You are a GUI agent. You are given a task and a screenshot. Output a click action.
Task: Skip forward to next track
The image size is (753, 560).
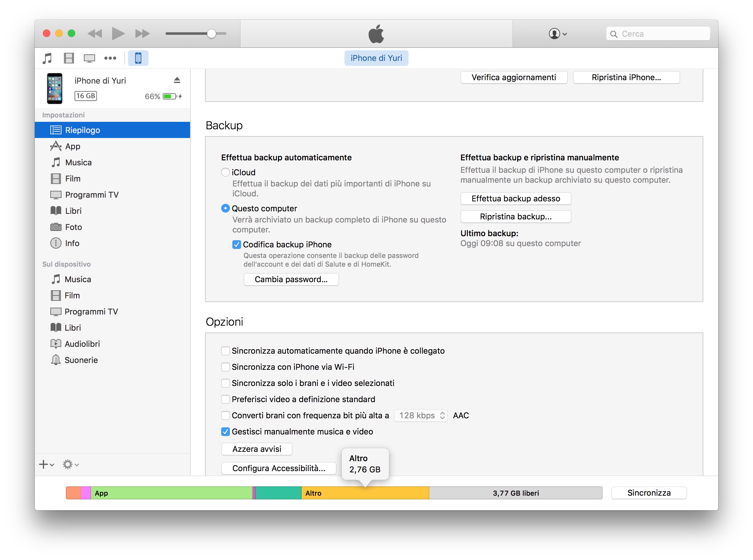(x=142, y=34)
